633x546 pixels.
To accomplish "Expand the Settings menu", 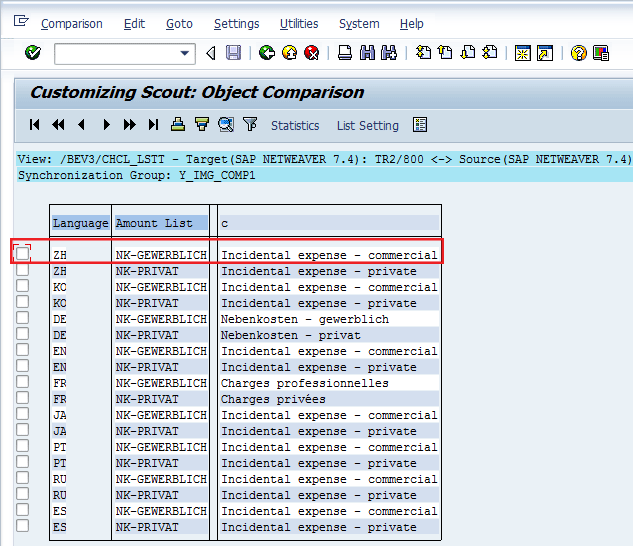I will click(236, 23).
